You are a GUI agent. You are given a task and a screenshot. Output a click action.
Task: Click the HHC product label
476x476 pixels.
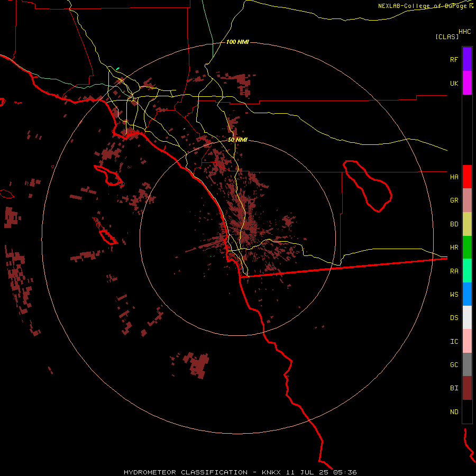coord(464,32)
